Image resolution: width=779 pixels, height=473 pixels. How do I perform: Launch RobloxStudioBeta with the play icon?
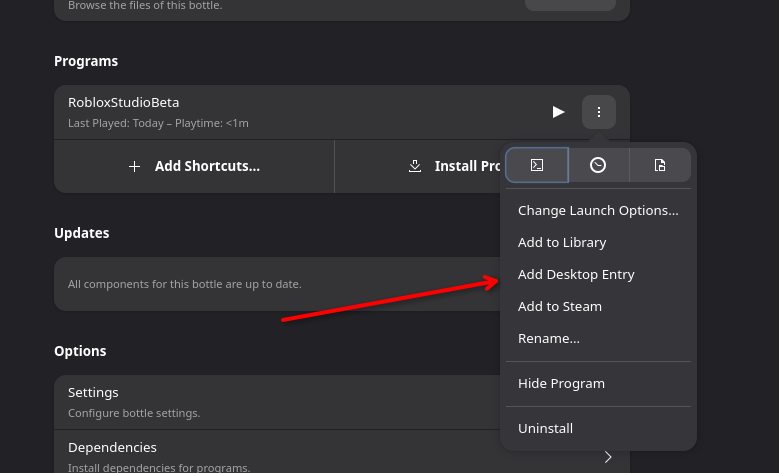click(558, 112)
